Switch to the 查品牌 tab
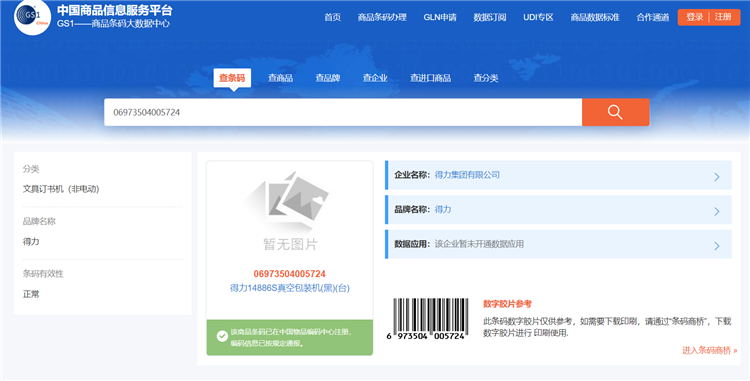 pyautogui.click(x=328, y=78)
